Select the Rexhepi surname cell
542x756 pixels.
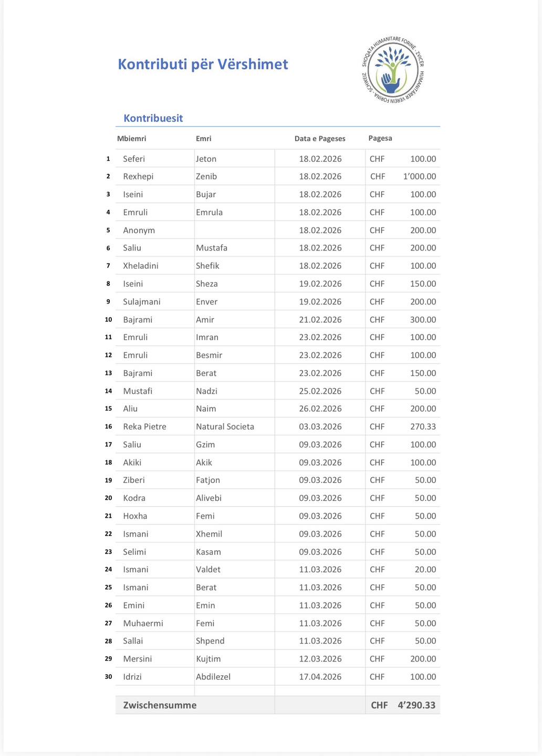[x=138, y=176]
